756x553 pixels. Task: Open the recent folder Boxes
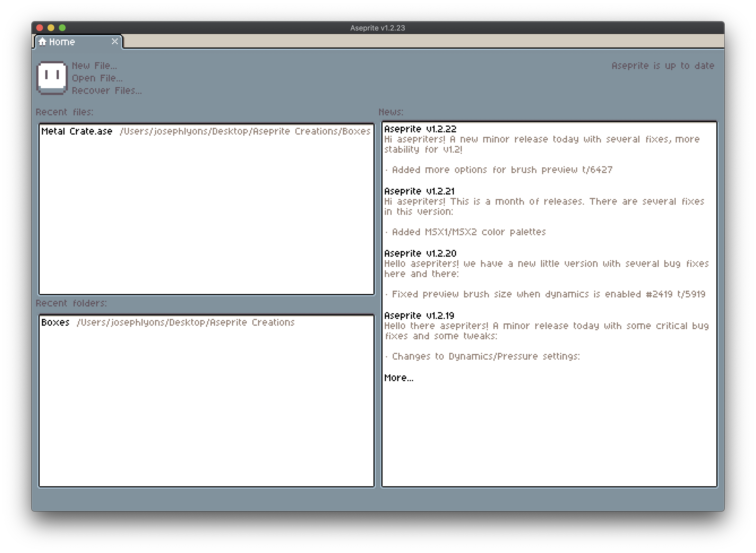[x=55, y=322]
